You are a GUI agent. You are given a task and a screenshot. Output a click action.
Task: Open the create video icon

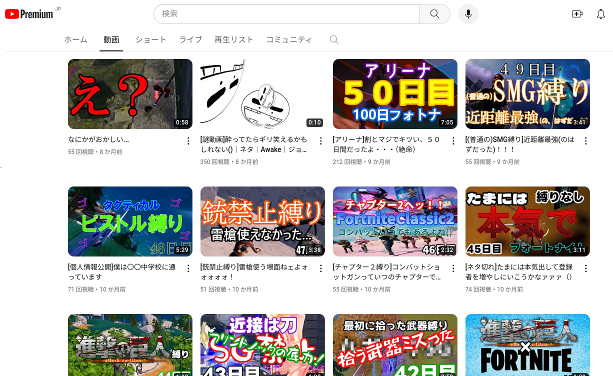(577, 14)
